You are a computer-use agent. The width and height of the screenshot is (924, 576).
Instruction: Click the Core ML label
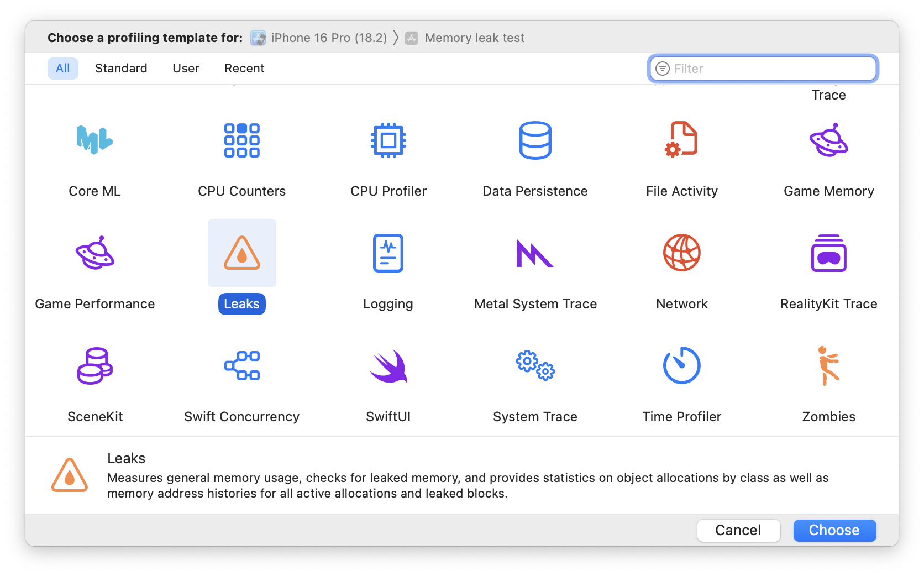95,191
